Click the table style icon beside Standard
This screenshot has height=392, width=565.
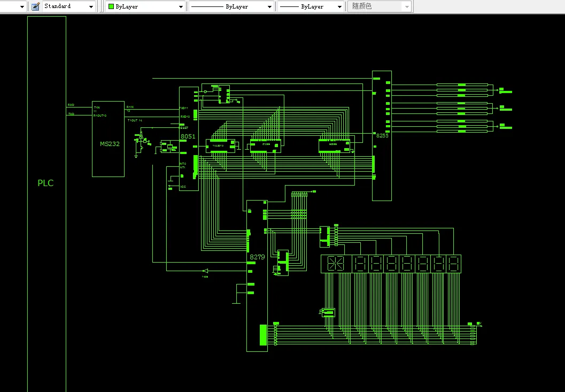pos(35,6)
